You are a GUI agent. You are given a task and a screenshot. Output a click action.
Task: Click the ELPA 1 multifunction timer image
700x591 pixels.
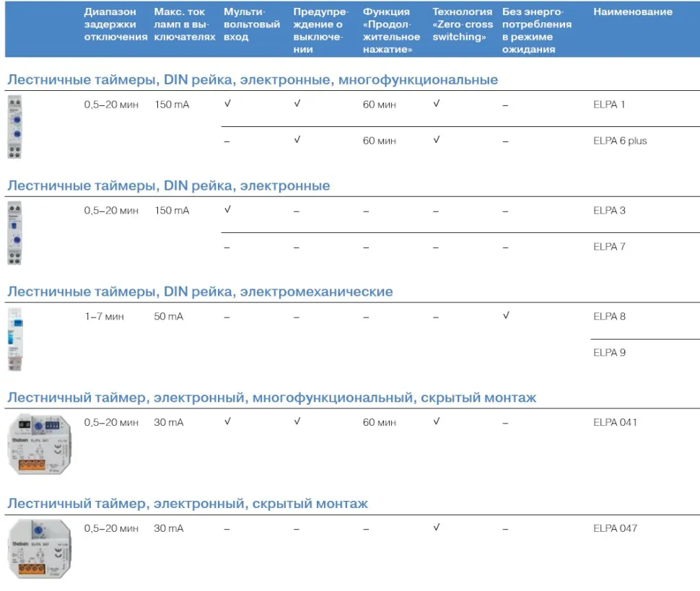point(14,127)
